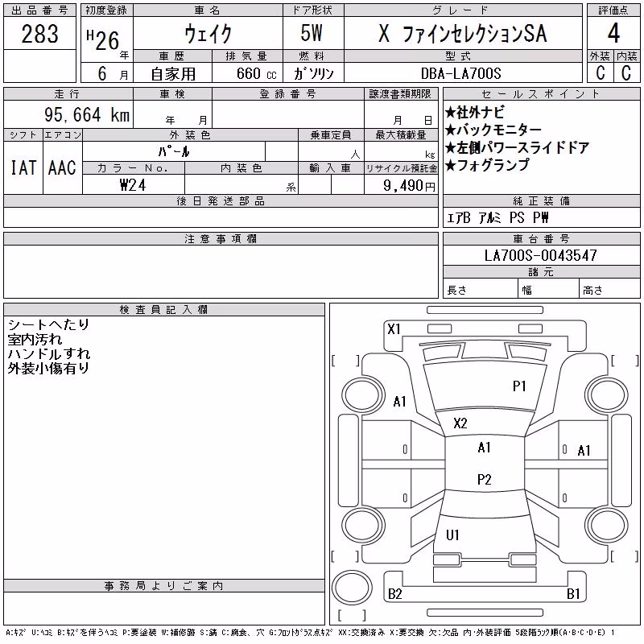Select X2 mark on the windshield
The width and height of the screenshot is (644, 644).
(x=460, y=423)
